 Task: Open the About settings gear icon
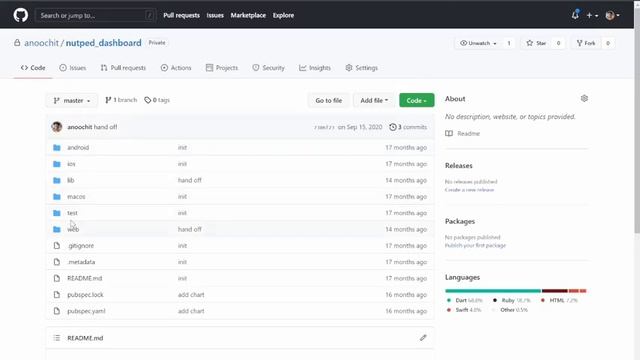[584, 98]
